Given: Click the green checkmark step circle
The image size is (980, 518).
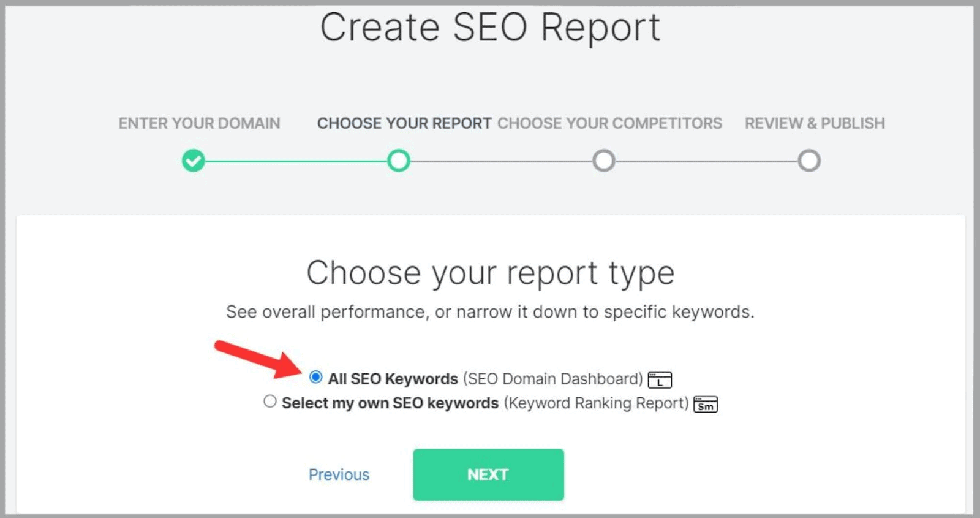Looking at the screenshot, I should point(193,161).
